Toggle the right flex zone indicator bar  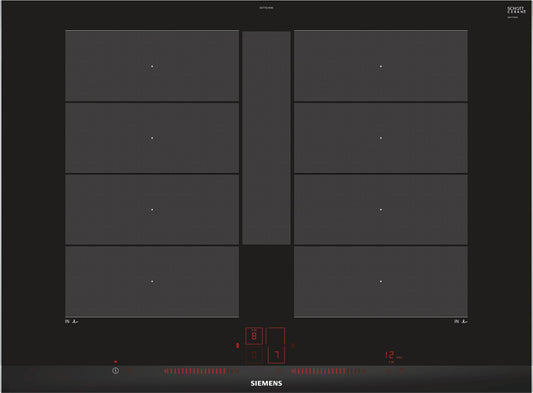click(293, 345)
